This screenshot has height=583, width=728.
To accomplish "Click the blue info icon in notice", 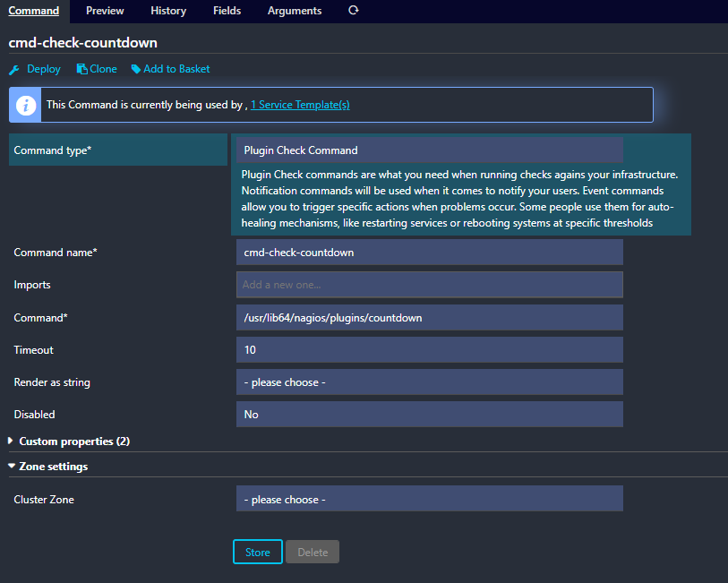I will pyautogui.click(x=26, y=105).
